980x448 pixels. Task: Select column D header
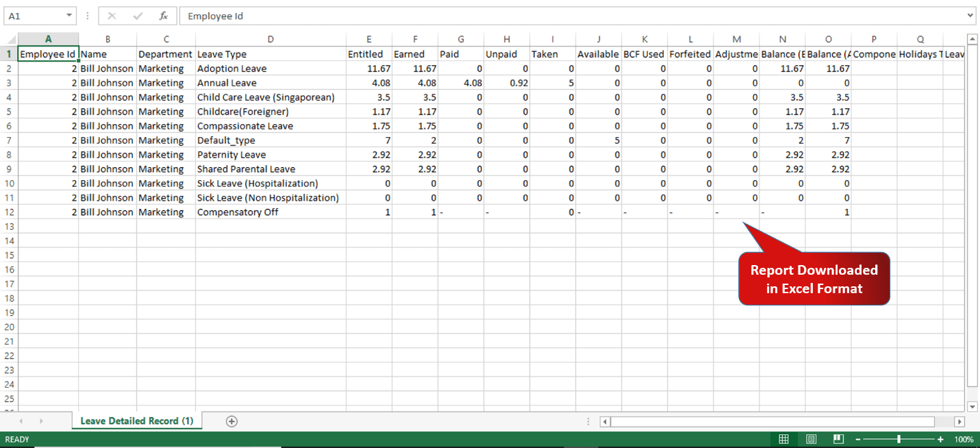pyautogui.click(x=271, y=39)
